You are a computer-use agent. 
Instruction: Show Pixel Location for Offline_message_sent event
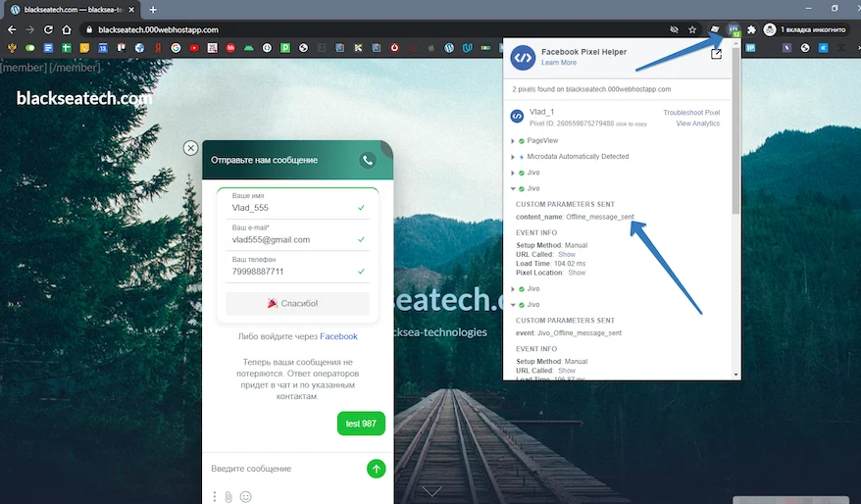point(577,273)
